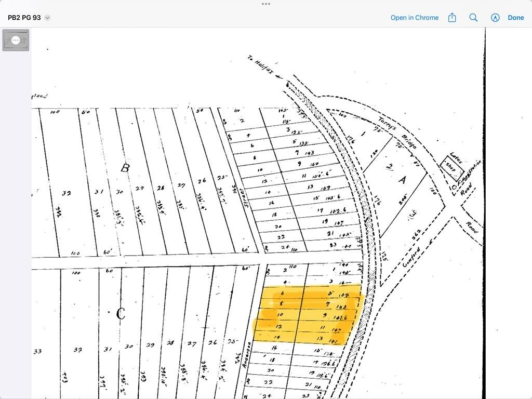Expand the chevron beside PB2 PG 93
Screen dimensions: 532x399
tap(47, 18)
